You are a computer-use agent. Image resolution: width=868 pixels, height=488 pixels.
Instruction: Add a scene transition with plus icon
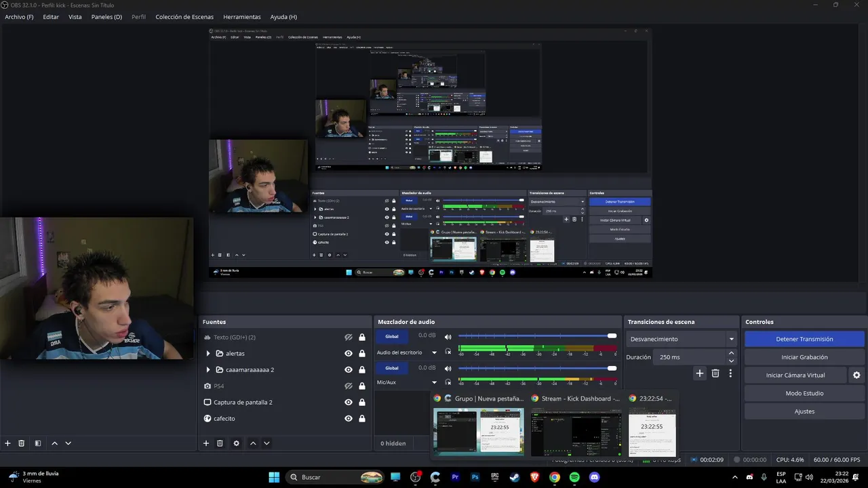pyautogui.click(x=700, y=373)
